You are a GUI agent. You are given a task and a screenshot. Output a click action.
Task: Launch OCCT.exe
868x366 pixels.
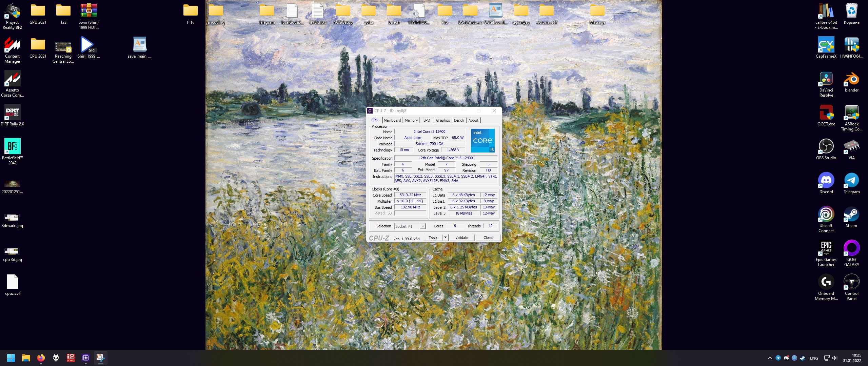click(826, 115)
